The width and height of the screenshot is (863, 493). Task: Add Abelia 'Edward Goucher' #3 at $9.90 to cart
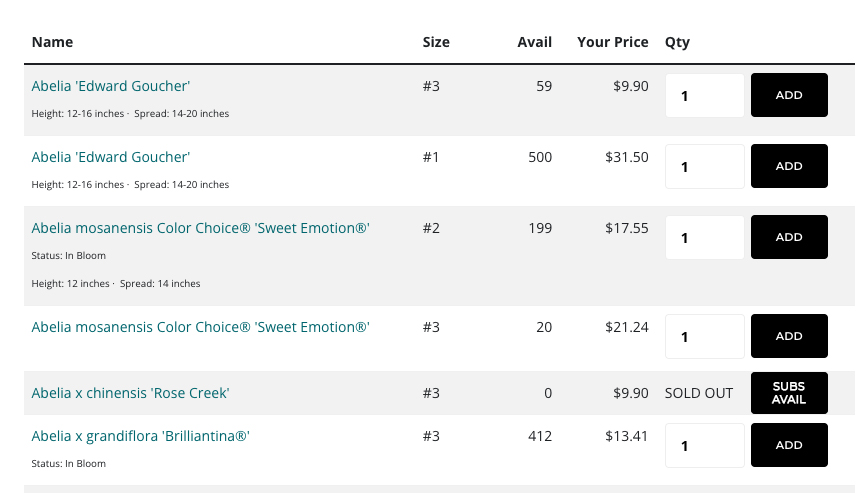pyautogui.click(x=789, y=95)
